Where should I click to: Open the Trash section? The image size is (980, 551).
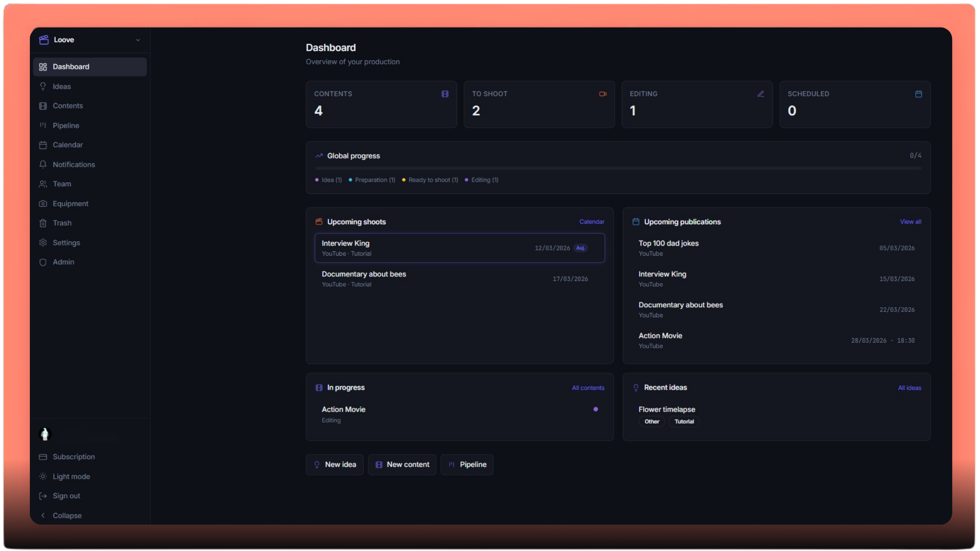coord(62,223)
